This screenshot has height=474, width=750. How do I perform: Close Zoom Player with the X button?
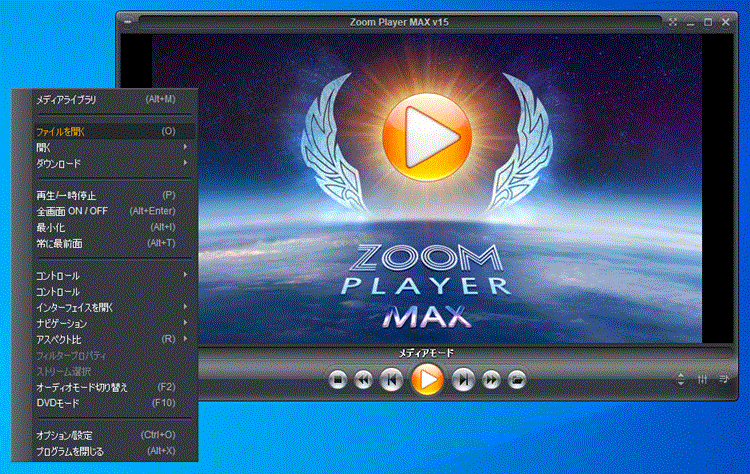coord(726,22)
